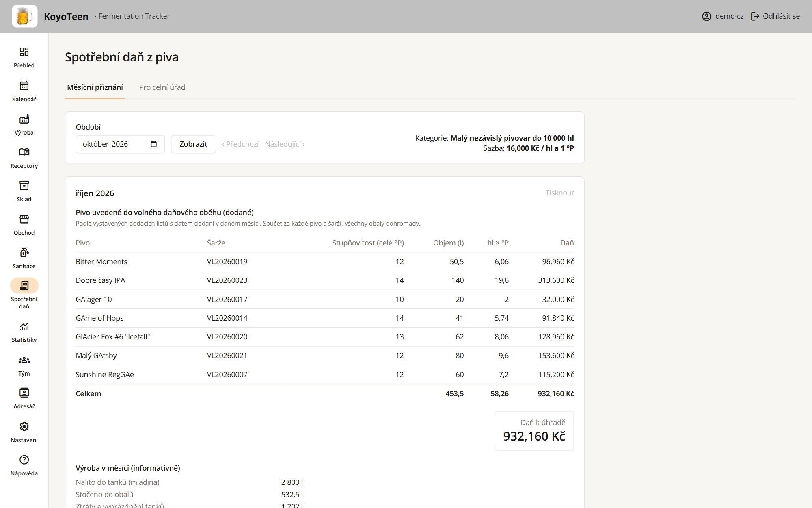Click the Zobrazit button

(193, 144)
